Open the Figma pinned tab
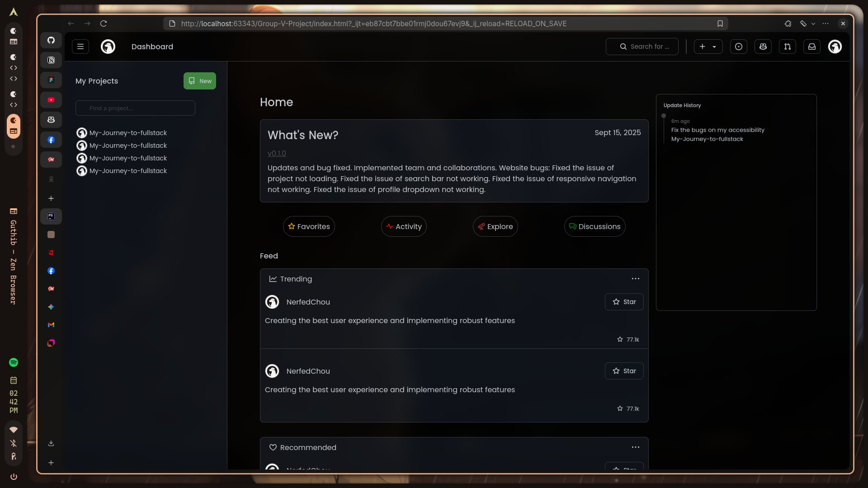The height and width of the screenshot is (488, 868). [51, 80]
